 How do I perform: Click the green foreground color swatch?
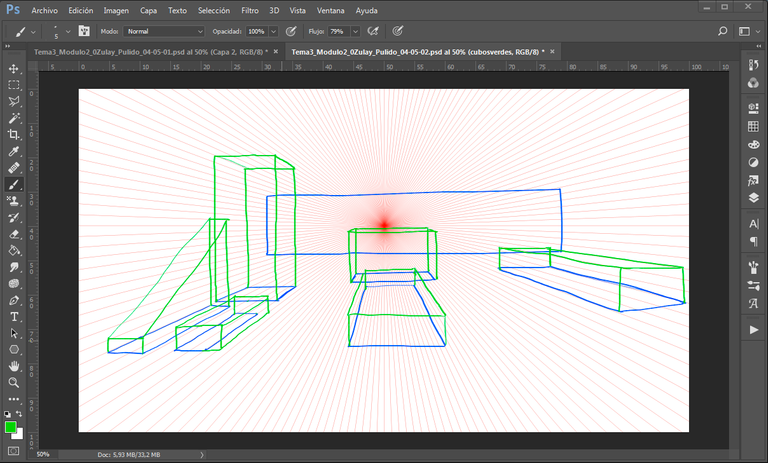coord(10,427)
